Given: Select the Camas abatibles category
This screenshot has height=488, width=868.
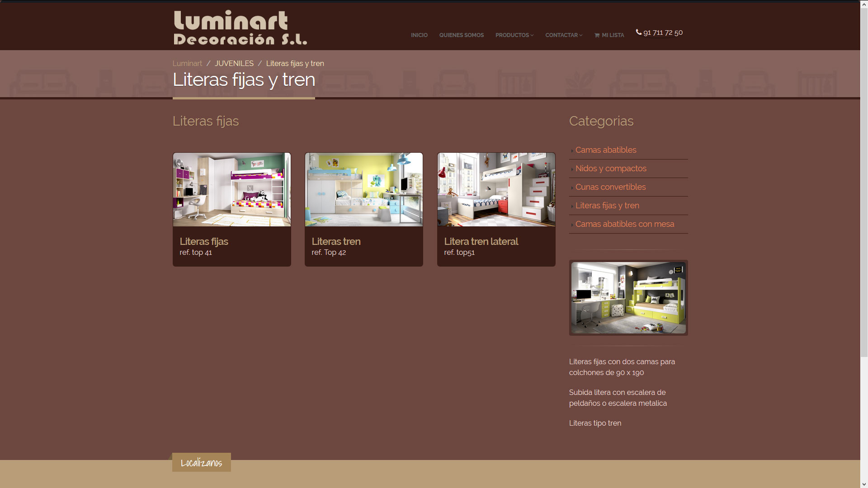Looking at the screenshot, I should click(605, 150).
